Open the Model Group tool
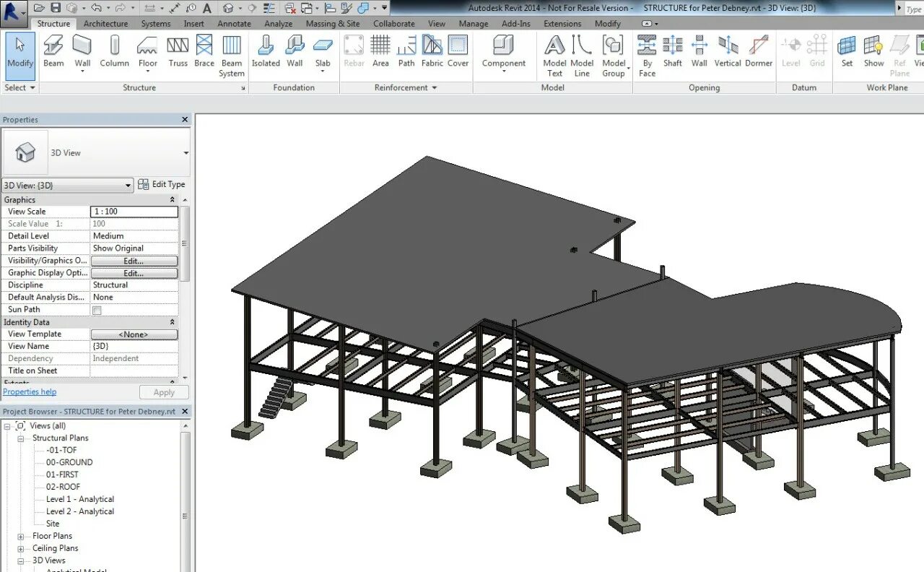 click(614, 56)
